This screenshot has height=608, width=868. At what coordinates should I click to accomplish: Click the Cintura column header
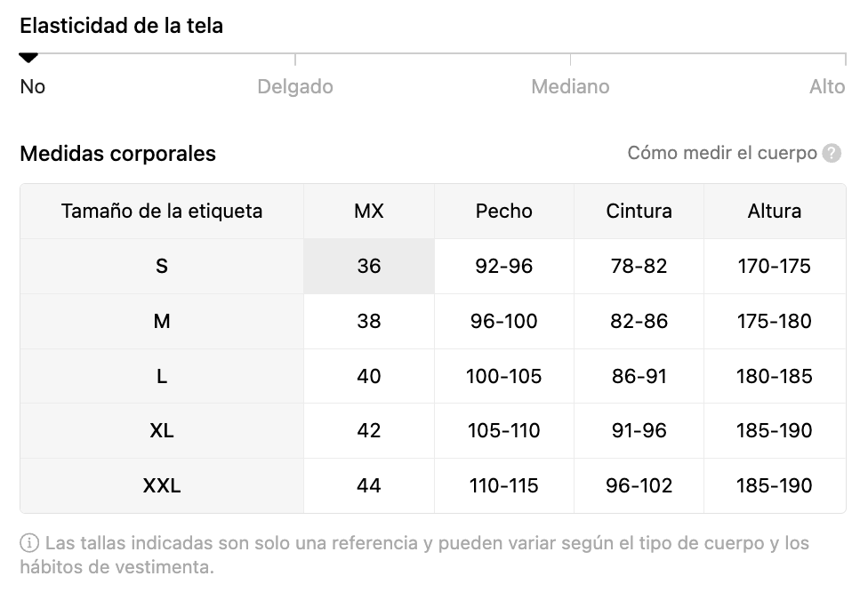pyautogui.click(x=639, y=212)
